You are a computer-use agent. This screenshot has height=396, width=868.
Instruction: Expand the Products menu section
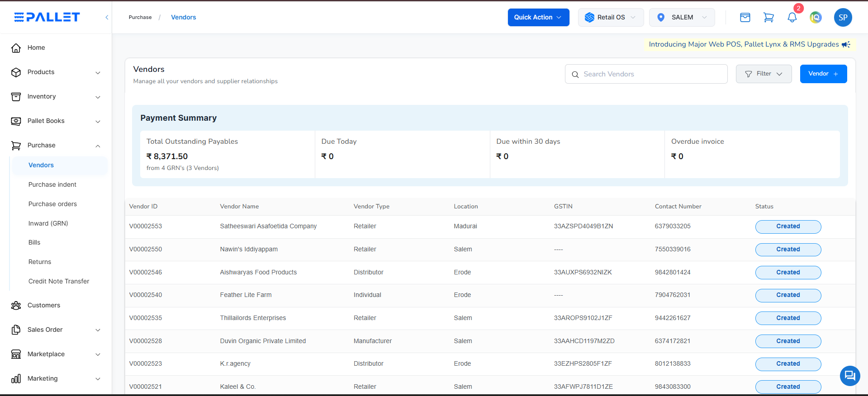pyautogui.click(x=56, y=72)
